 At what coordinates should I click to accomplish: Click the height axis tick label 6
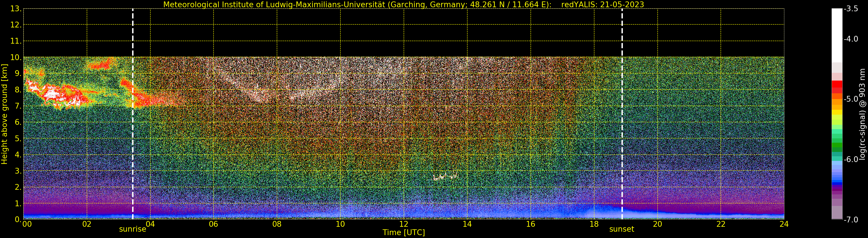[x=18, y=122]
